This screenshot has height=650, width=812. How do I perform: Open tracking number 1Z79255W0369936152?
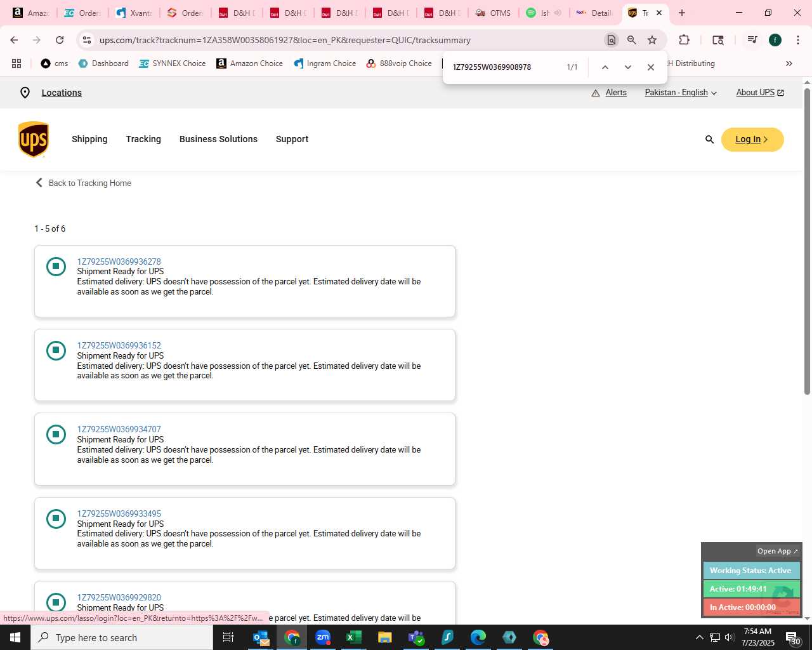pyautogui.click(x=119, y=345)
